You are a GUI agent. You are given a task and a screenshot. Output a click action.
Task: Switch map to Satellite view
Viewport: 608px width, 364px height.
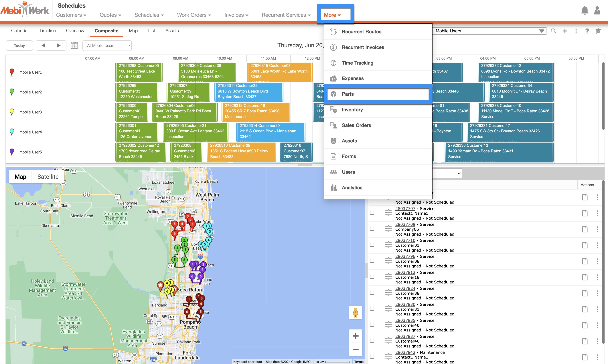tap(48, 177)
